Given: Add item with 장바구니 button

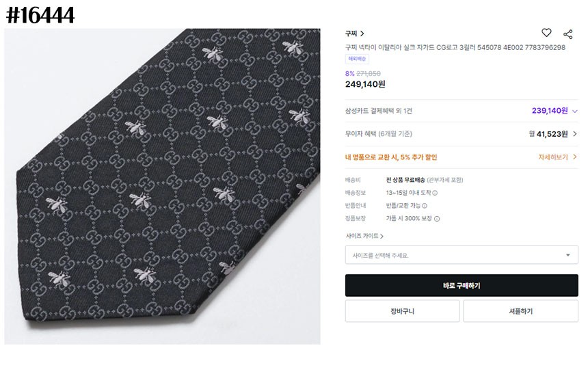Looking at the screenshot, I should point(402,311).
